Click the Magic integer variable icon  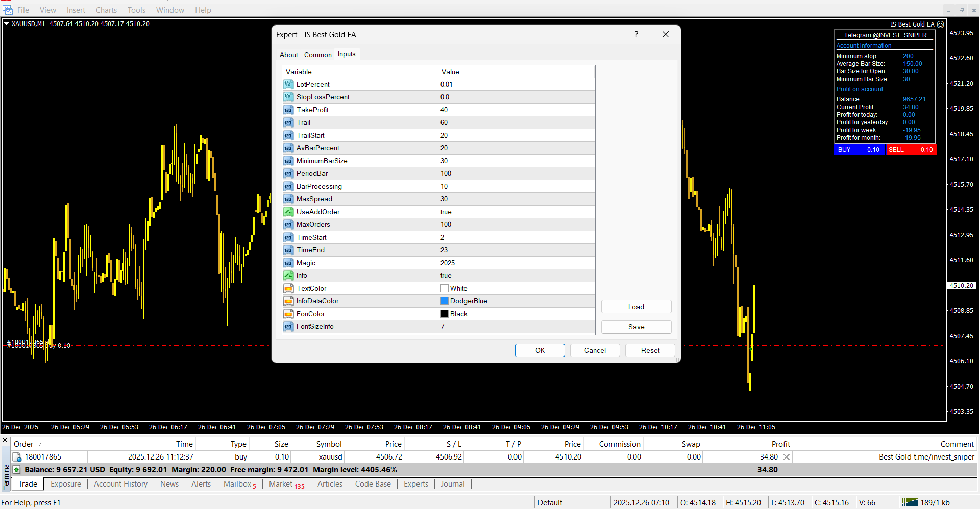click(288, 263)
